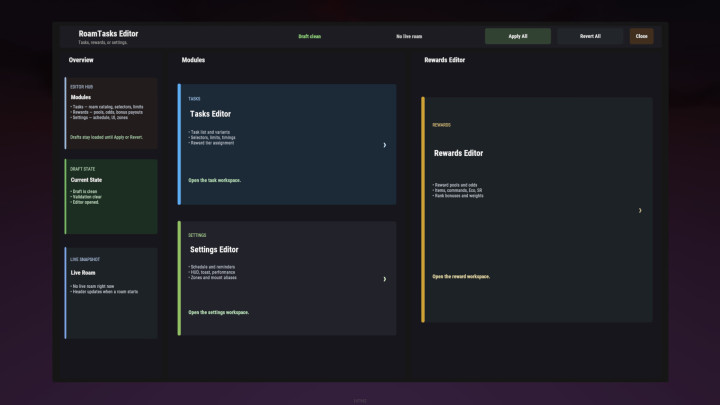
Task: Click the EDITOR HUB card label
Action: pos(81,87)
